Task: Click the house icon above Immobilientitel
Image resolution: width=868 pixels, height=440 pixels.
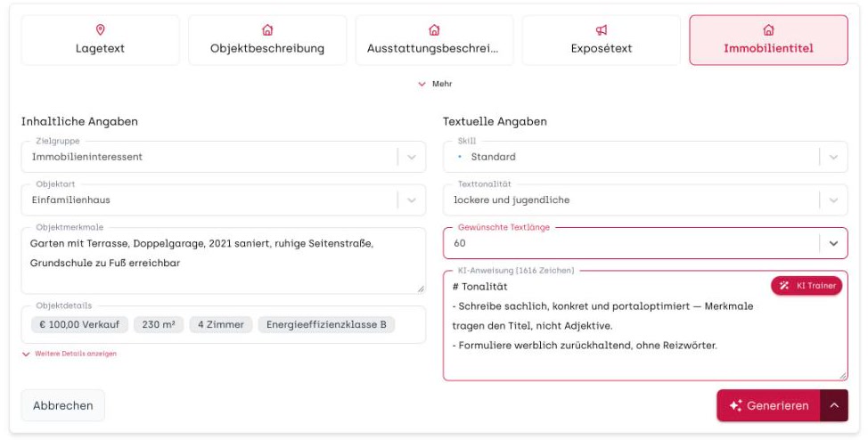Action: (x=768, y=30)
